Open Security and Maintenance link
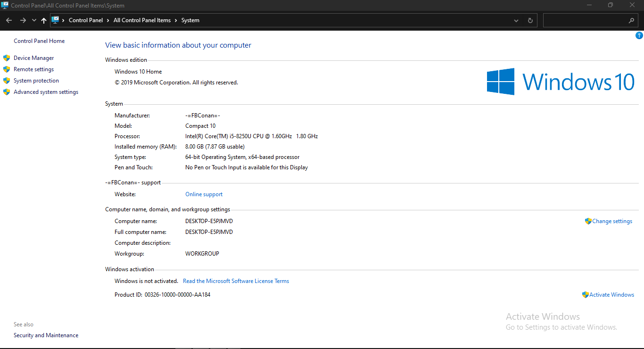 pyautogui.click(x=46, y=335)
